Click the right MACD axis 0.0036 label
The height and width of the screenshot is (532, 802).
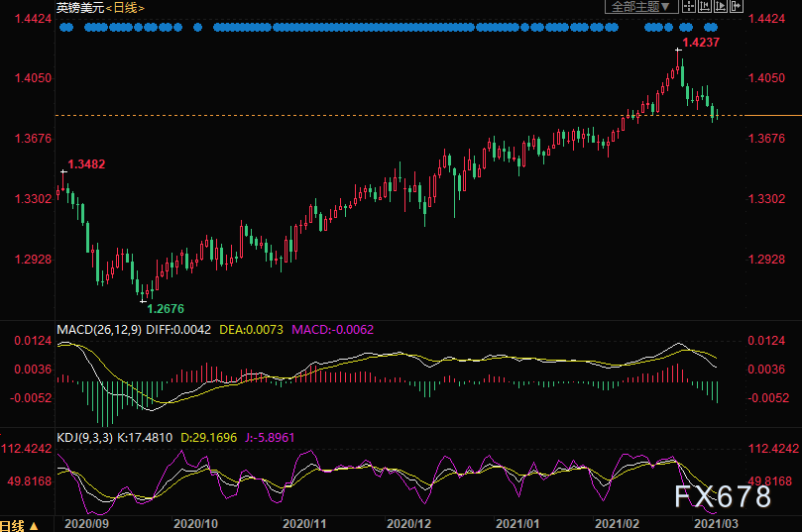[x=766, y=370]
